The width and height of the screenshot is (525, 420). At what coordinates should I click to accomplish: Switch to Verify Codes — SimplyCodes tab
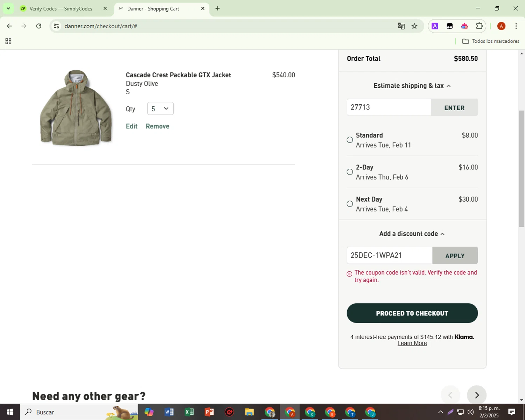[x=61, y=9]
